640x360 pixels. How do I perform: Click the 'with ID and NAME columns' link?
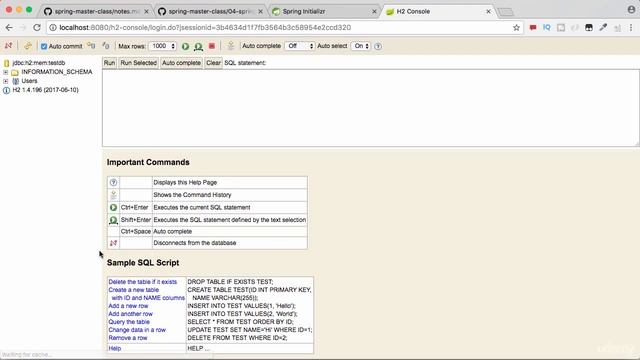148,298
